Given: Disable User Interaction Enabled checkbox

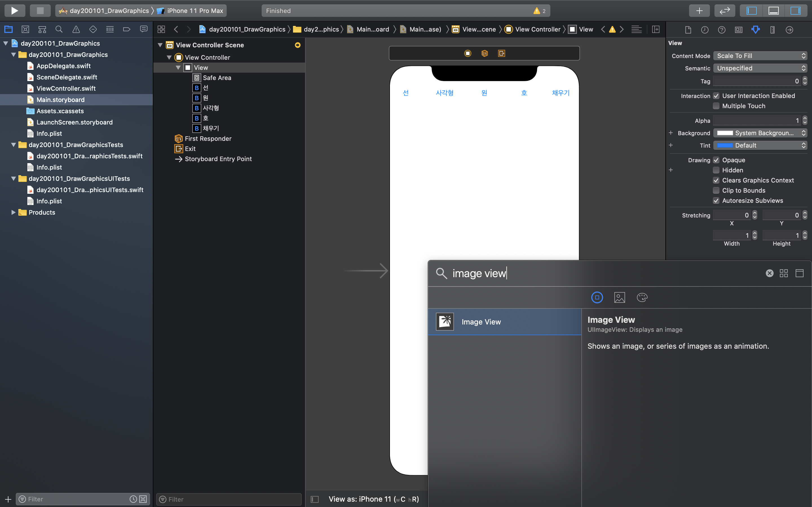Looking at the screenshot, I should [716, 96].
